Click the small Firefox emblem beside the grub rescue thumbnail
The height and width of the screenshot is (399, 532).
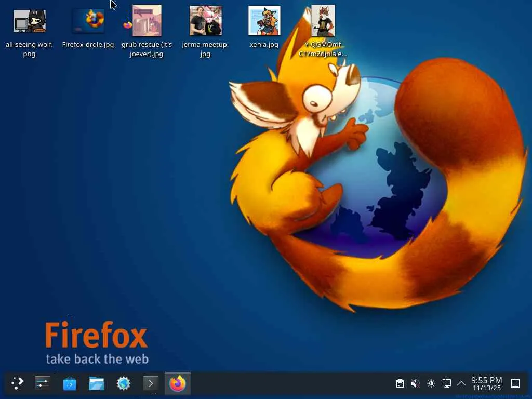(x=128, y=25)
